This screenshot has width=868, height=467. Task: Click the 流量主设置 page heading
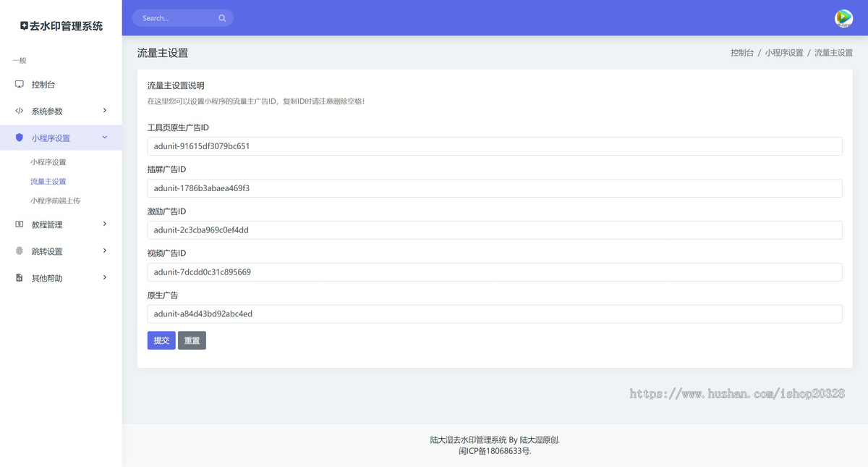pyautogui.click(x=163, y=53)
